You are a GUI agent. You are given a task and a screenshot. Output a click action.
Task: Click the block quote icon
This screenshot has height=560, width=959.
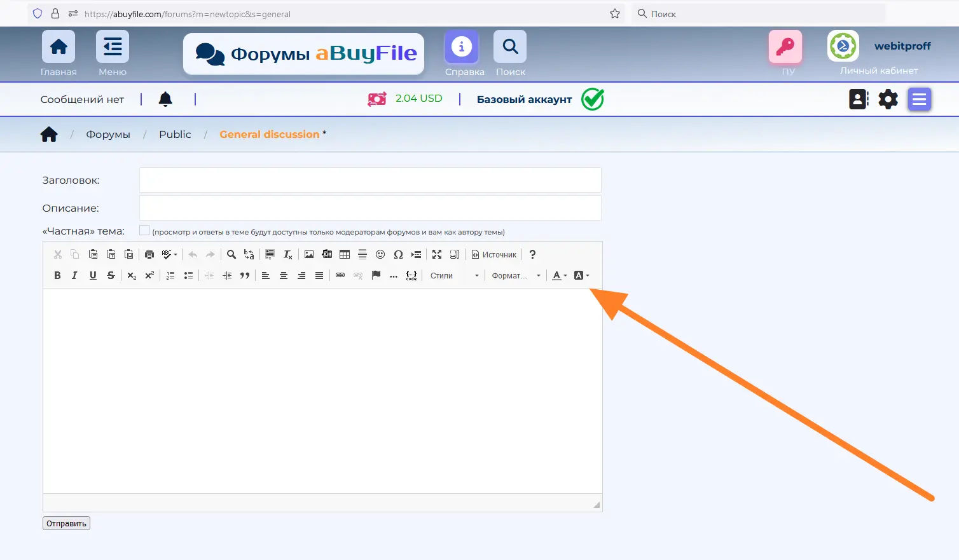point(245,275)
